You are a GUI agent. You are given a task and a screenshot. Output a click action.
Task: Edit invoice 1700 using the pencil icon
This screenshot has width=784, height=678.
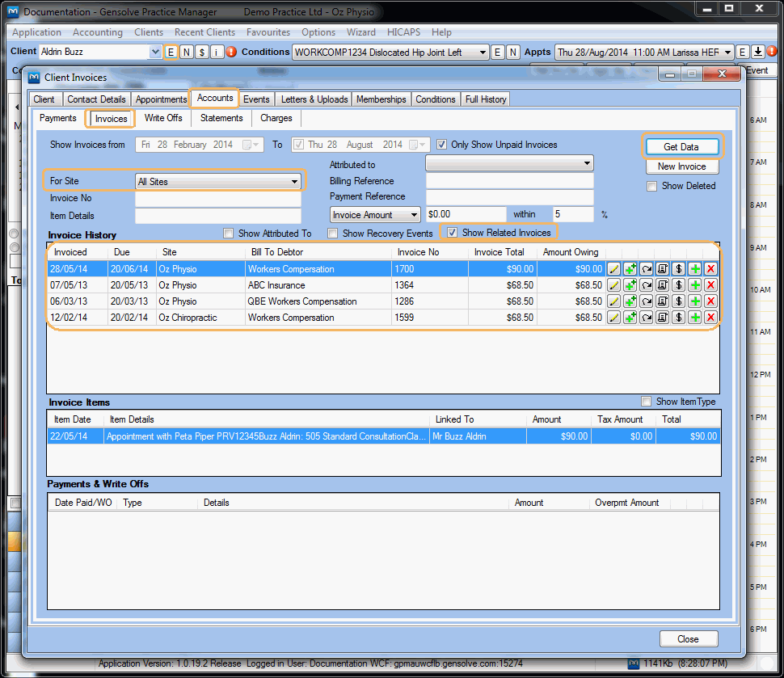pos(613,268)
